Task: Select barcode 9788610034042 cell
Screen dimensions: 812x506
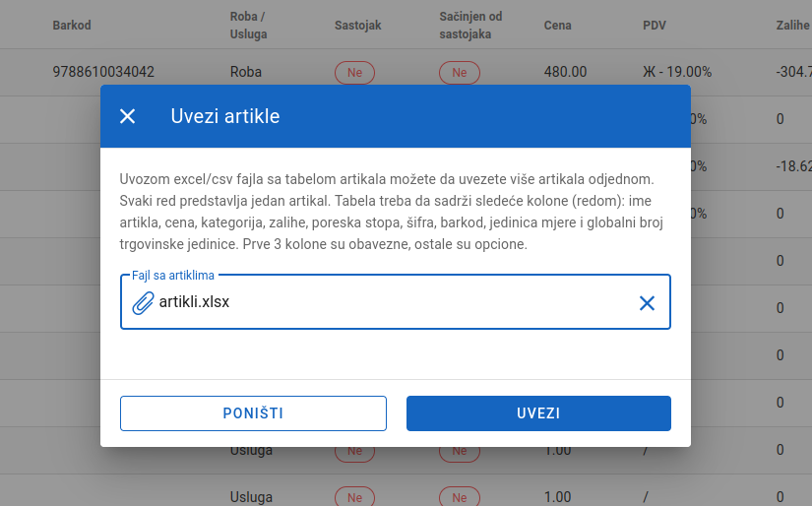Action: pos(103,72)
